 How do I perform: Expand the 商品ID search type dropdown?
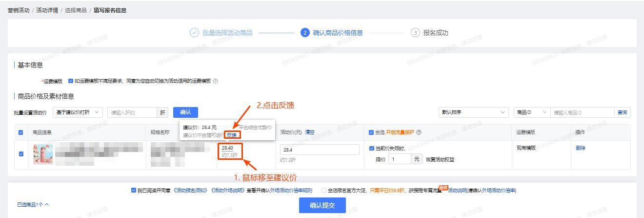pyautogui.click(x=531, y=112)
